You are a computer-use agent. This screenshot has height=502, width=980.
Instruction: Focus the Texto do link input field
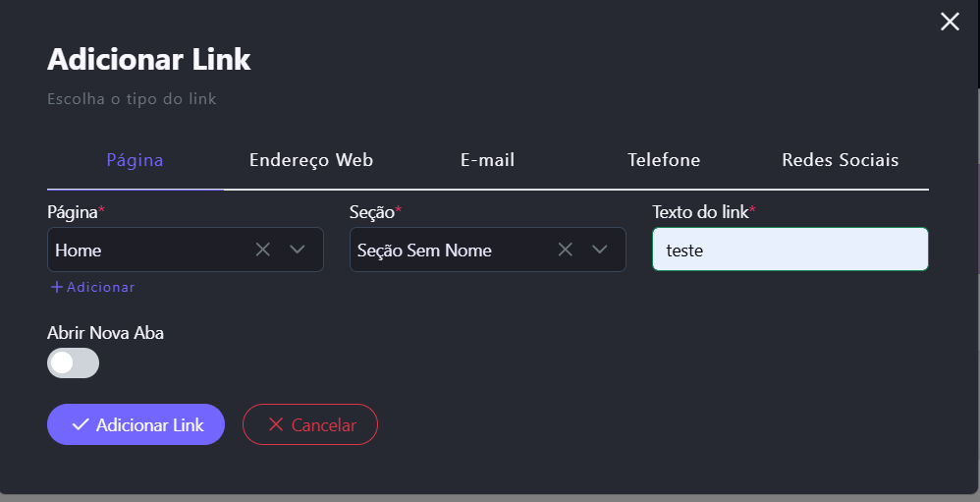pyautogui.click(x=789, y=250)
